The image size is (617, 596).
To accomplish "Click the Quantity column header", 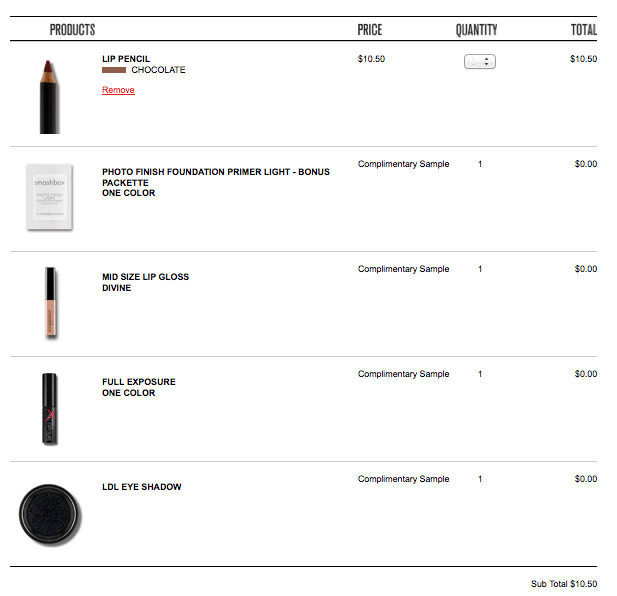I will pos(476,30).
